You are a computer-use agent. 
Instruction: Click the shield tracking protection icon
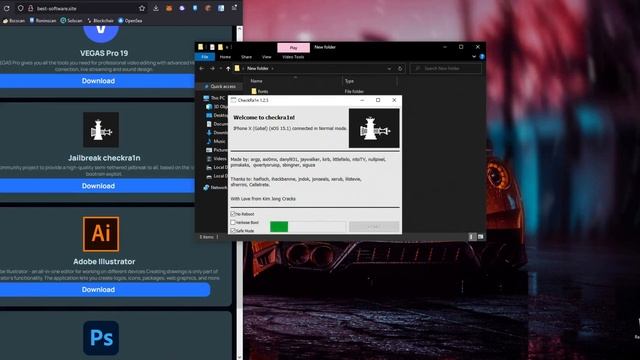pos(20,8)
